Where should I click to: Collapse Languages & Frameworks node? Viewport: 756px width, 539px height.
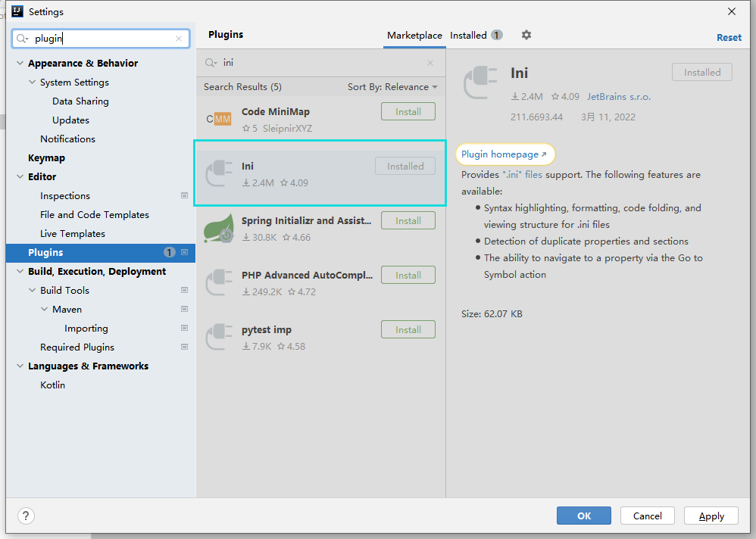tap(20, 366)
